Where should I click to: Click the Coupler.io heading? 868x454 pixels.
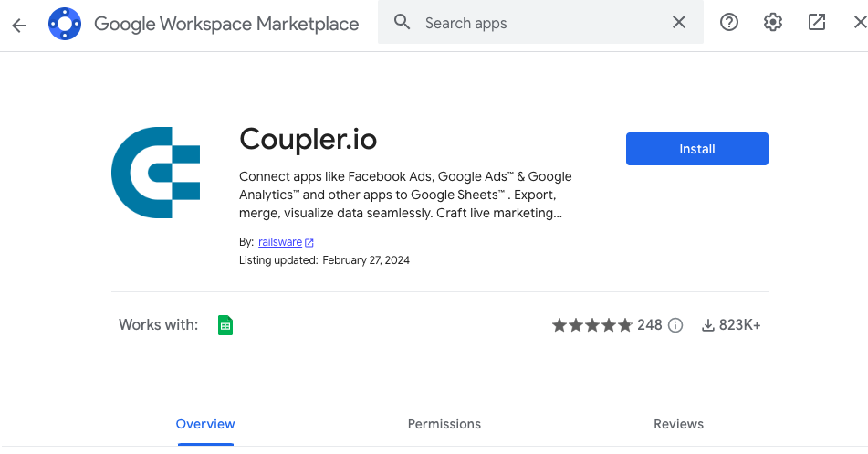tap(309, 139)
